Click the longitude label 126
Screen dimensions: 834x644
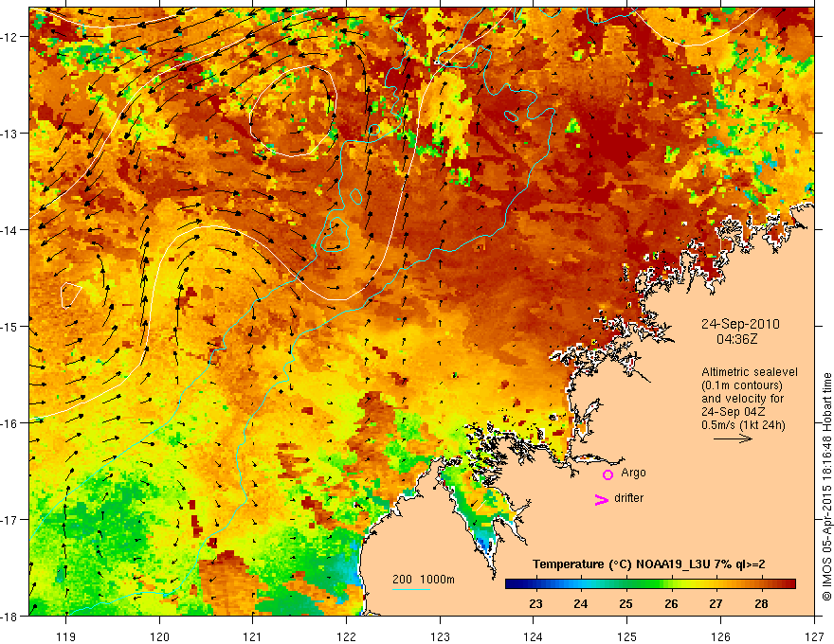click(x=720, y=636)
